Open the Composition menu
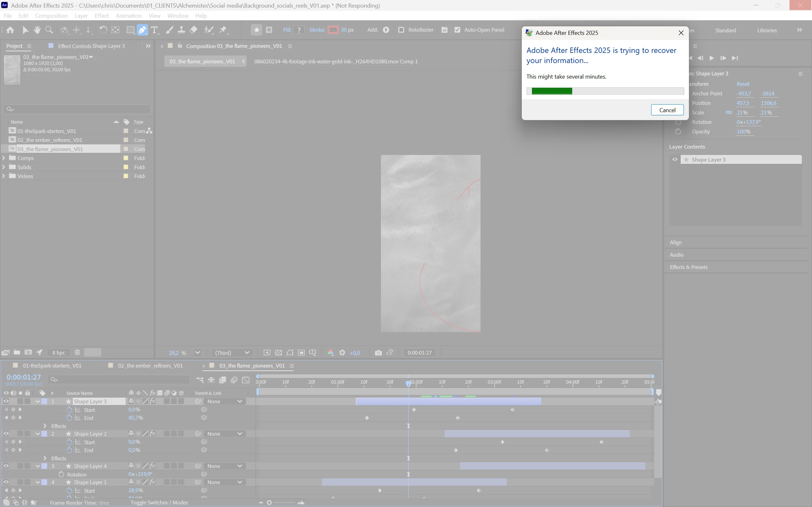 point(51,16)
